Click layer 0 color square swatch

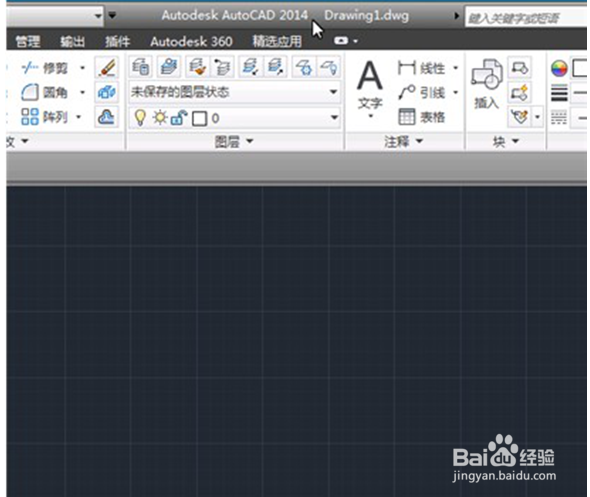(x=199, y=119)
